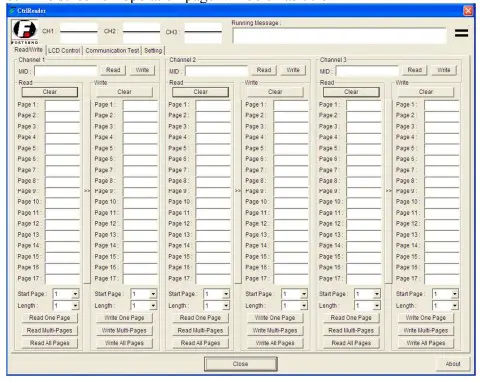Click Channel 1 MID Read button

coord(113,70)
